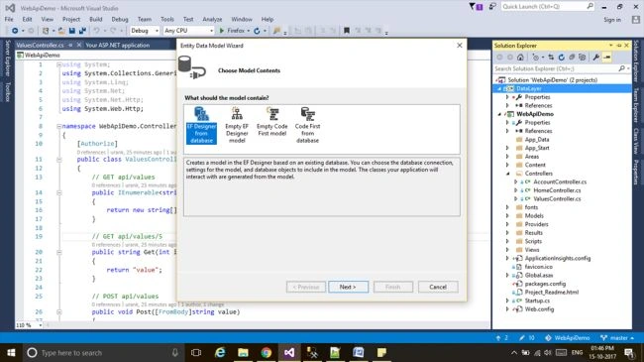Select ValuesController.cs in Solution Explorer
This screenshot has height=362, width=644.
coord(557,198)
